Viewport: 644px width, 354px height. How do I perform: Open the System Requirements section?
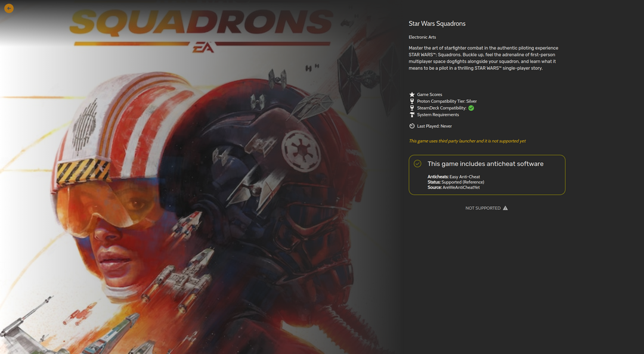[438, 114]
